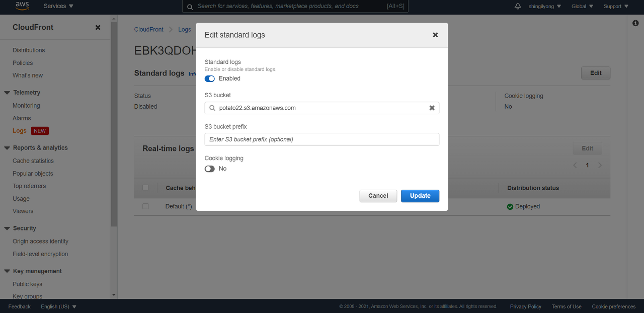The image size is (644, 313).
Task: Click the Logs breadcrumb link
Action: coord(185,30)
